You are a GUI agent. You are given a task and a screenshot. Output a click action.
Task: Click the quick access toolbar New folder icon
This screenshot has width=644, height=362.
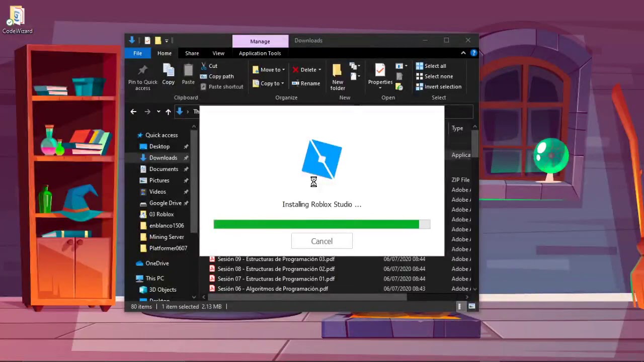click(157, 41)
